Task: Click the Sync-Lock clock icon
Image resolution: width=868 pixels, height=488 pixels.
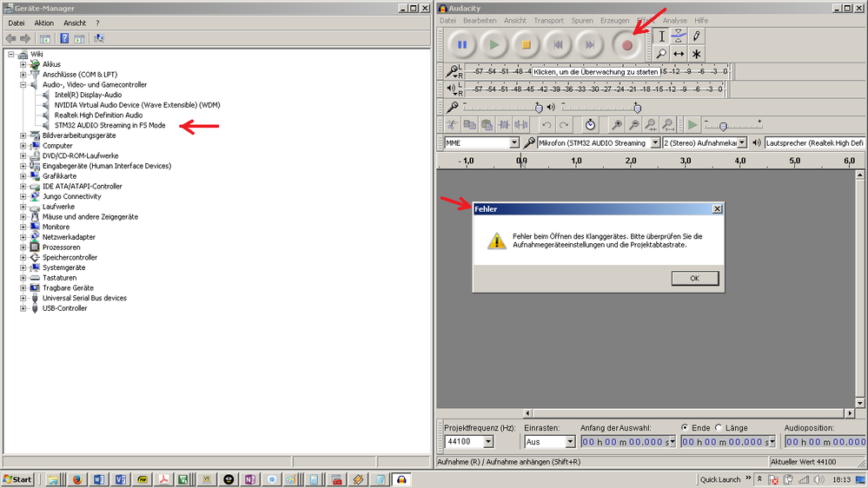Action: (590, 125)
